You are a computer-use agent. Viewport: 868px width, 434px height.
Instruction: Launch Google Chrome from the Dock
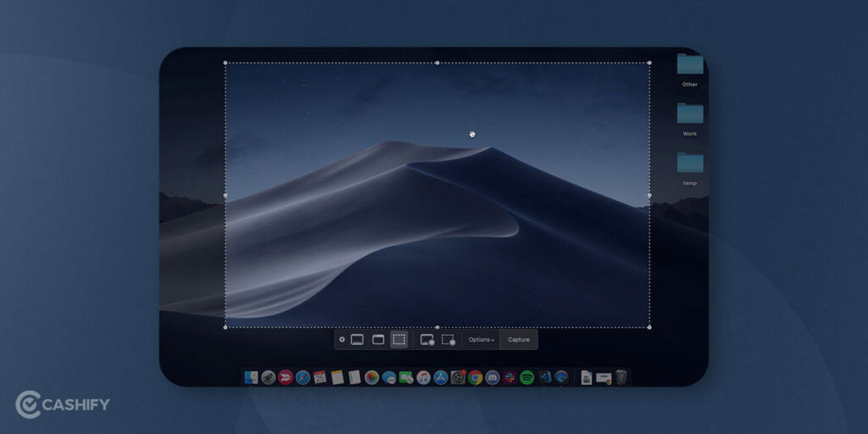475,377
